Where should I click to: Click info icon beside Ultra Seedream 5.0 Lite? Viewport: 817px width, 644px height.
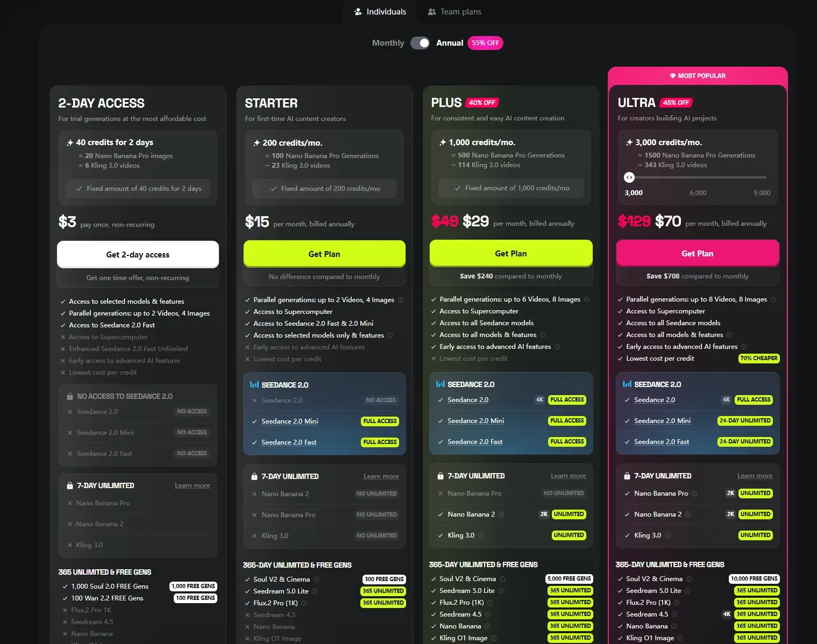click(x=687, y=591)
